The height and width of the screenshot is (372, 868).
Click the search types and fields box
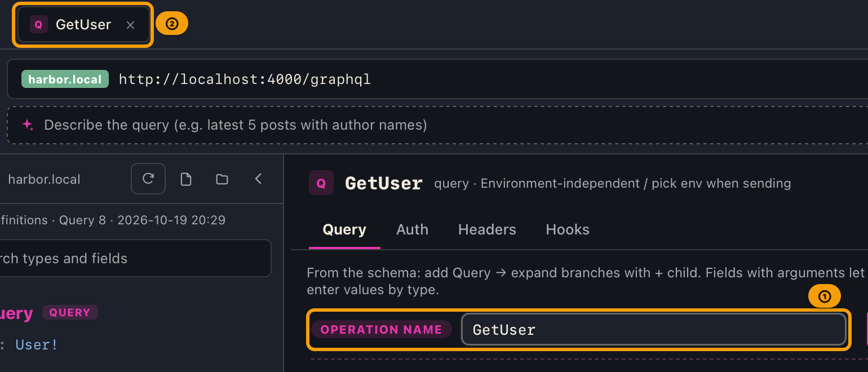[135, 258]
